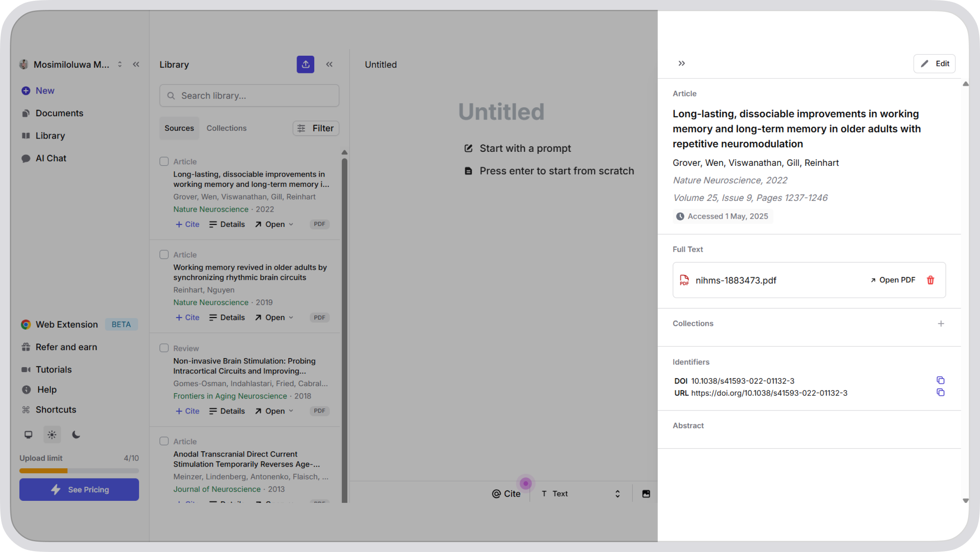Viewport: 980px width, 552px height.
Task: Click the Edit button in details panel
Action: tap(934, 64)
